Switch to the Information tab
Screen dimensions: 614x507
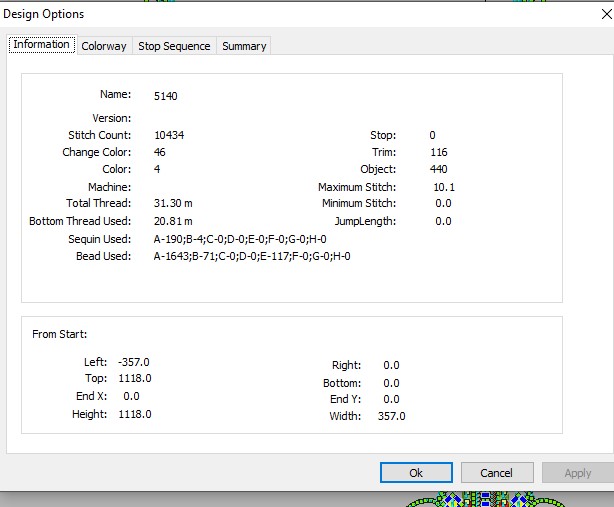click(x=42, y=44)
